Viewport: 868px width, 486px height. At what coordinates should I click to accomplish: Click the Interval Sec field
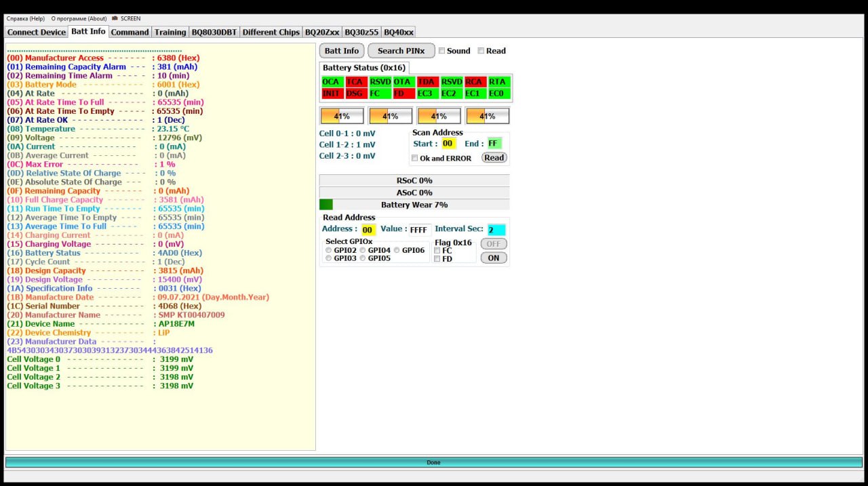496,230
